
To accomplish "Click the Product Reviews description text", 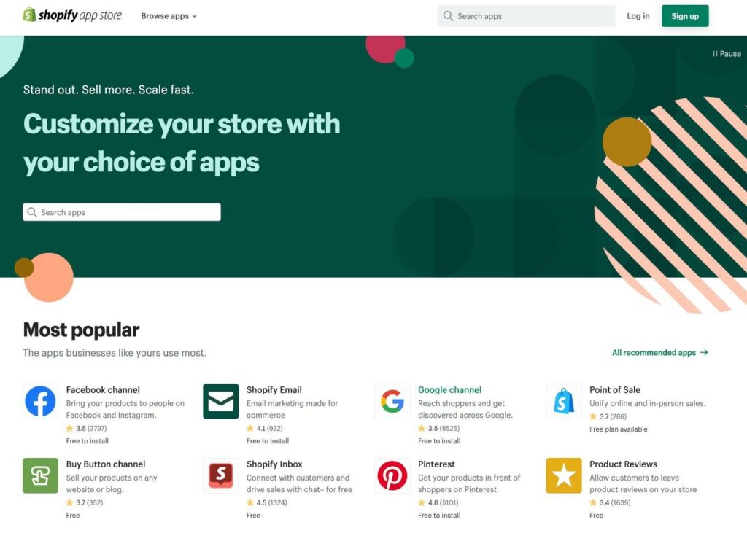I will tap(643, 483).
